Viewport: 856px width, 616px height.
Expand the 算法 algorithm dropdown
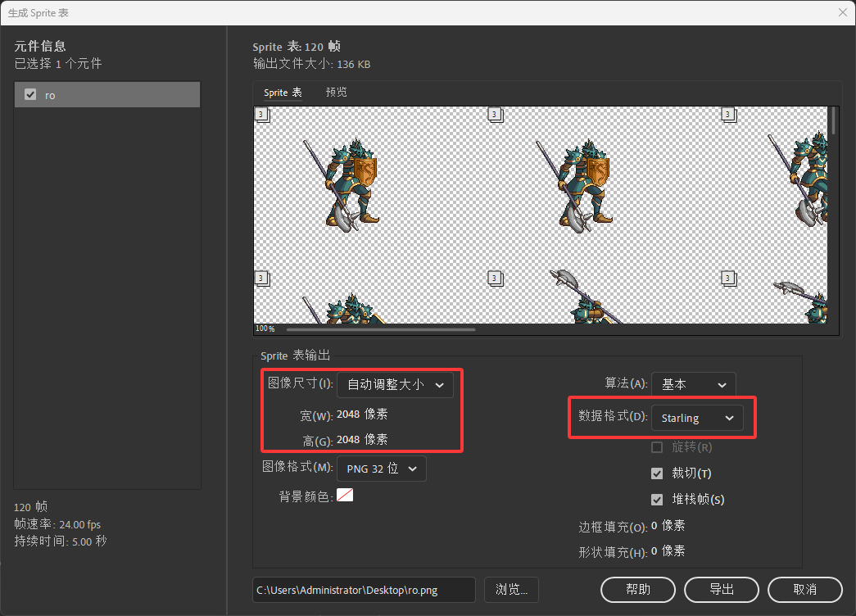(693, 384)
